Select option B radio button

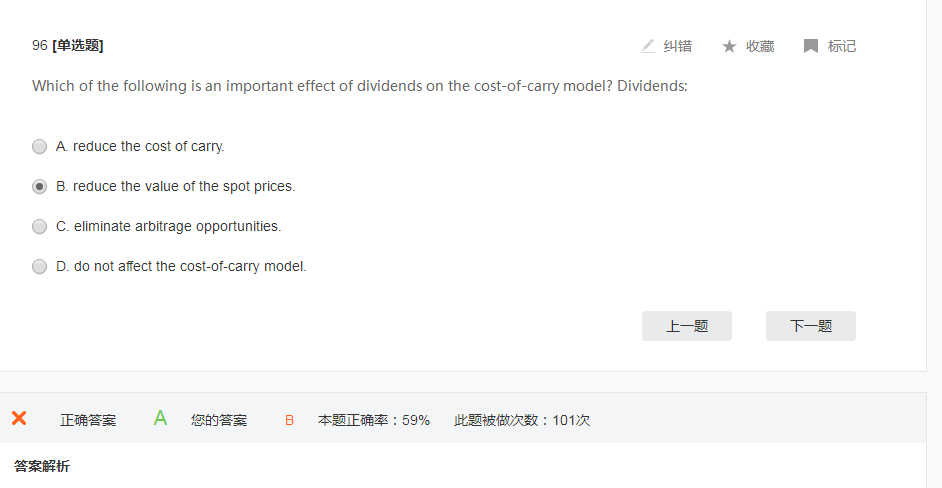[x=40, y=186]
